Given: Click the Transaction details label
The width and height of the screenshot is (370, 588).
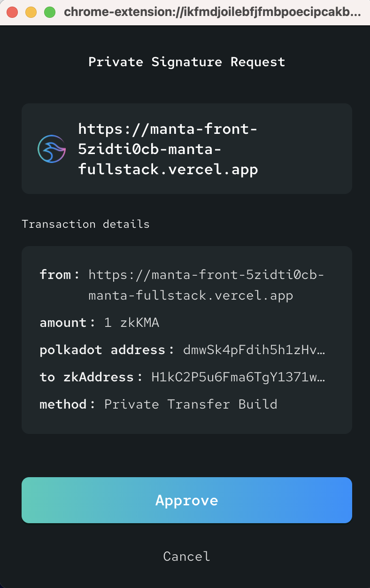Looking at the screenshot, I should tap(85, 224).
